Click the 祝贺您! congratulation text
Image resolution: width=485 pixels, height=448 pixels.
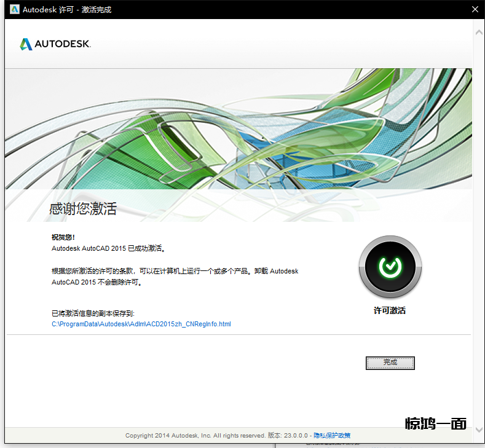click(x=63, y=237)
